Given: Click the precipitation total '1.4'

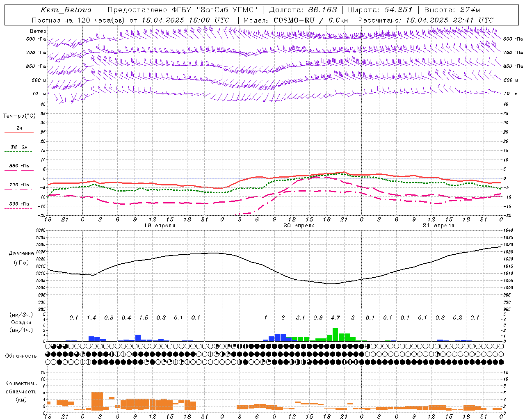Looking at the screenshot, I should [x=91, y=317].
